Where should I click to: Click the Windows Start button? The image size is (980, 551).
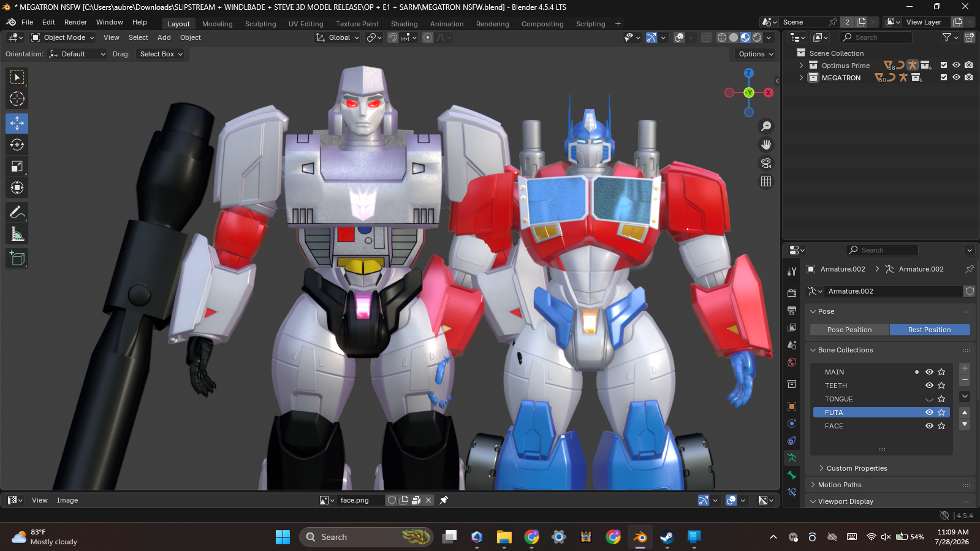click(283, 537)
